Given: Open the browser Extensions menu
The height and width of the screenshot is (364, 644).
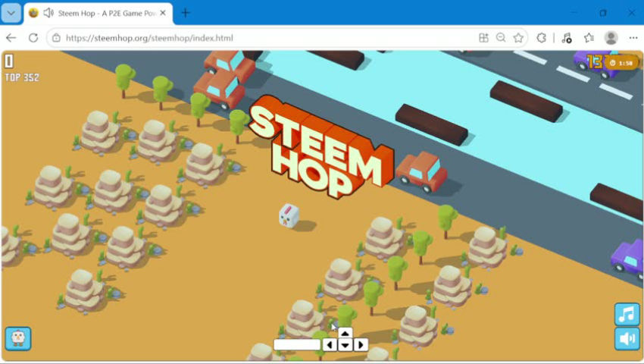Looking at the screenshot, I should click(x=541, y=38).
